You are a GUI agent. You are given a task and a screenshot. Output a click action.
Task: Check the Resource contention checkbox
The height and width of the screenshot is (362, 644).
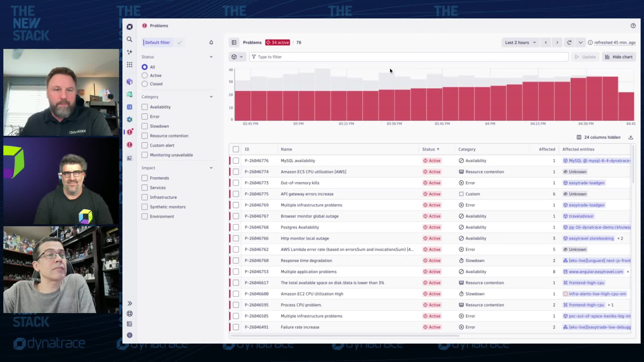(145, 136)
